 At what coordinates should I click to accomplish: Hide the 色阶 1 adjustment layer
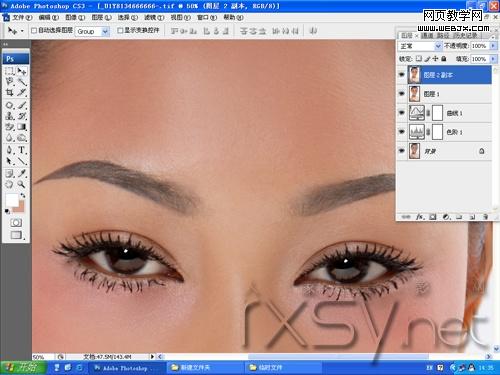coord(402,132)
